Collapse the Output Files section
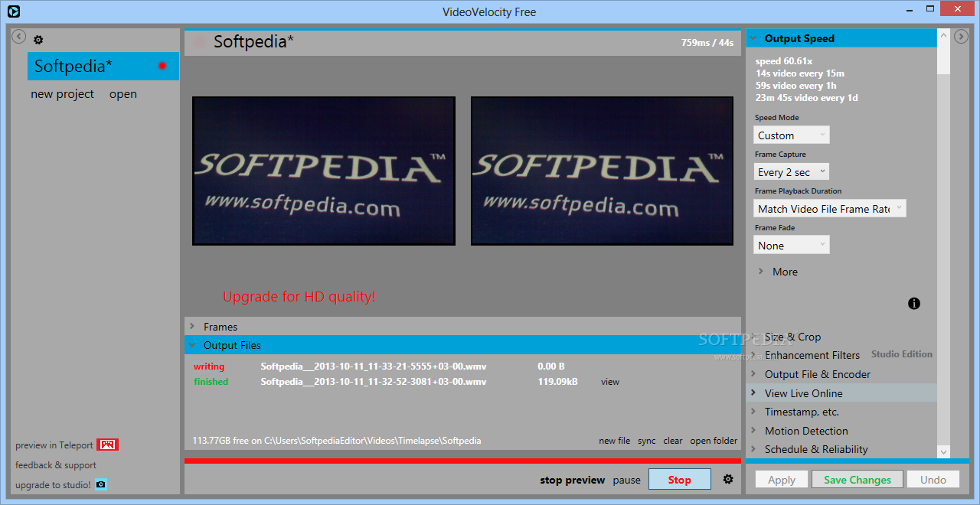Screen dimensions: 980x505 coord(462,345)
